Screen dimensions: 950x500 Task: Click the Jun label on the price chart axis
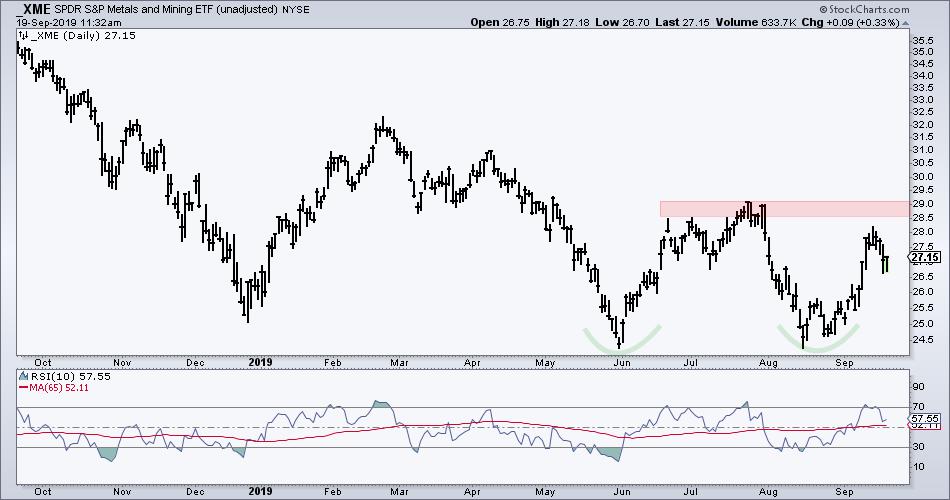(x=622, y=362)
